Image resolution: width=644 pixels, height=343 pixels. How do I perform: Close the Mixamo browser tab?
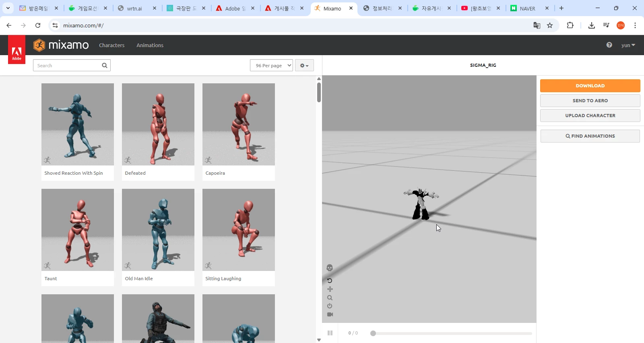(x=351, y=8)
